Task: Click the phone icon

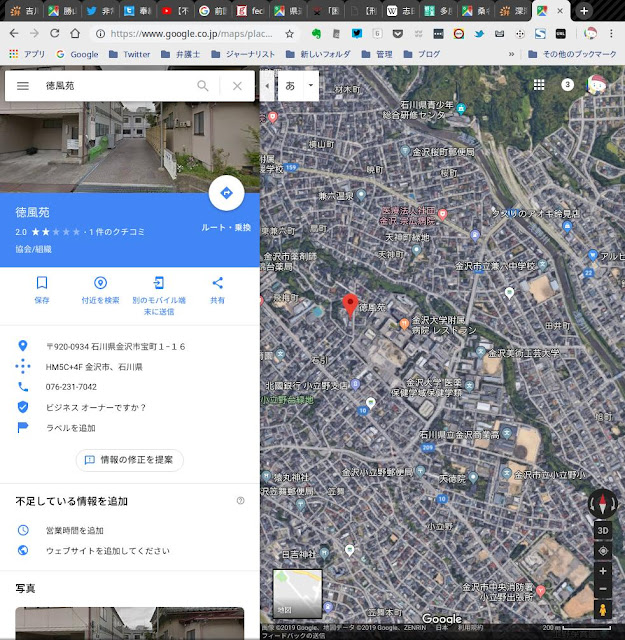Action: tap(23, 387)
